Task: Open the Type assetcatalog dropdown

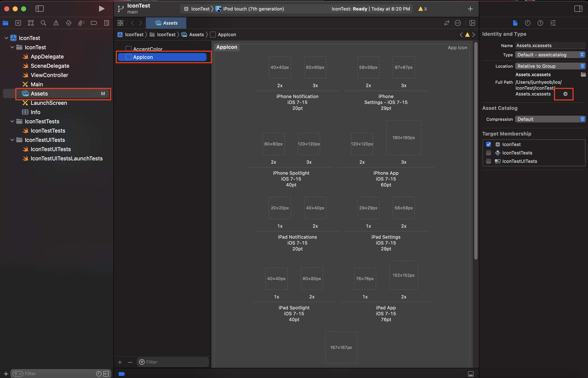Action: click(550, 55)
